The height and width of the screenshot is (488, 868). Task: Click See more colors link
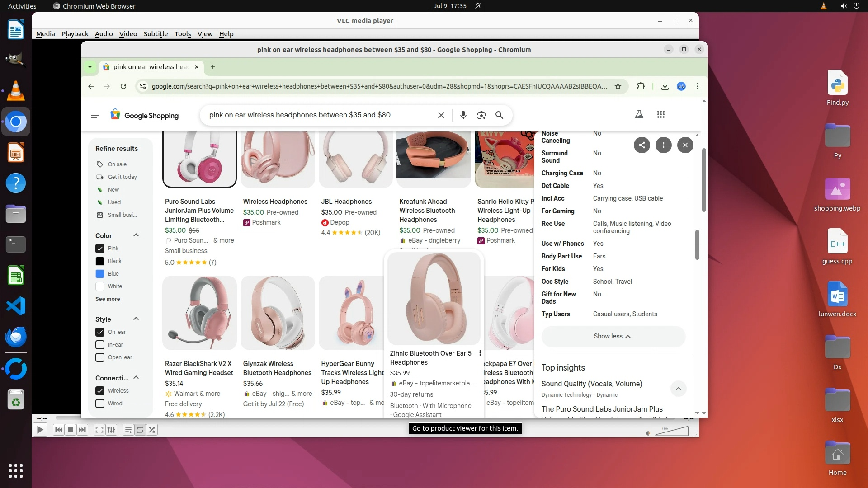point(108,299)
